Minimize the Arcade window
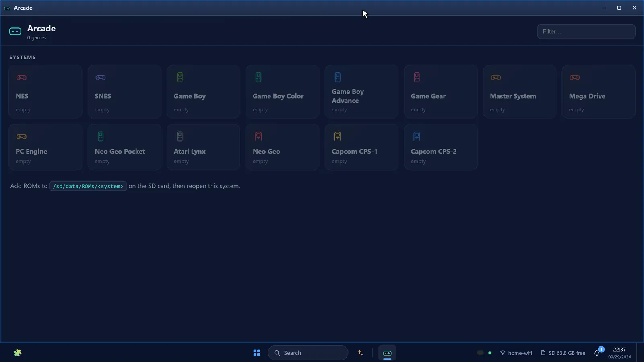This screenshot has height=362, width=644. [604, 8]
